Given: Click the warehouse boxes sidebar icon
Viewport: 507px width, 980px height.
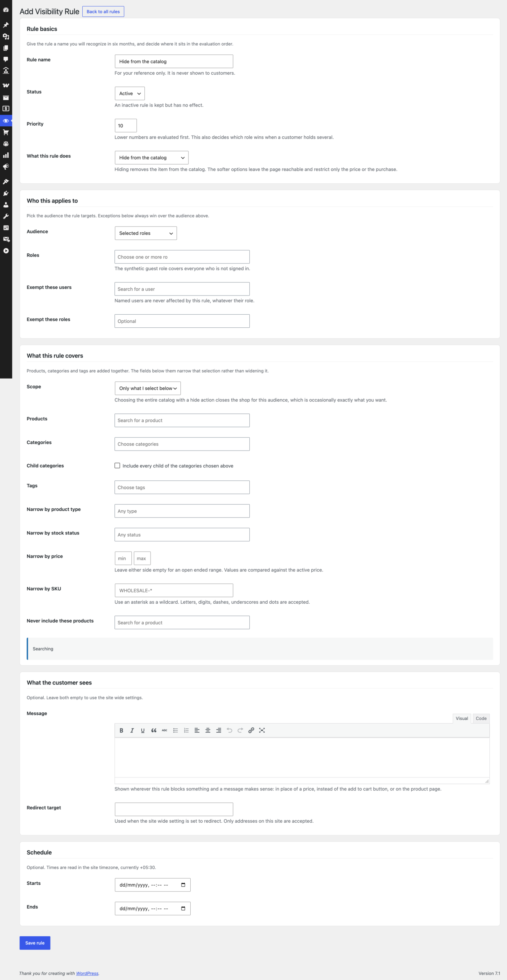Looking at the screenshot, I should [x=6, y=70].
